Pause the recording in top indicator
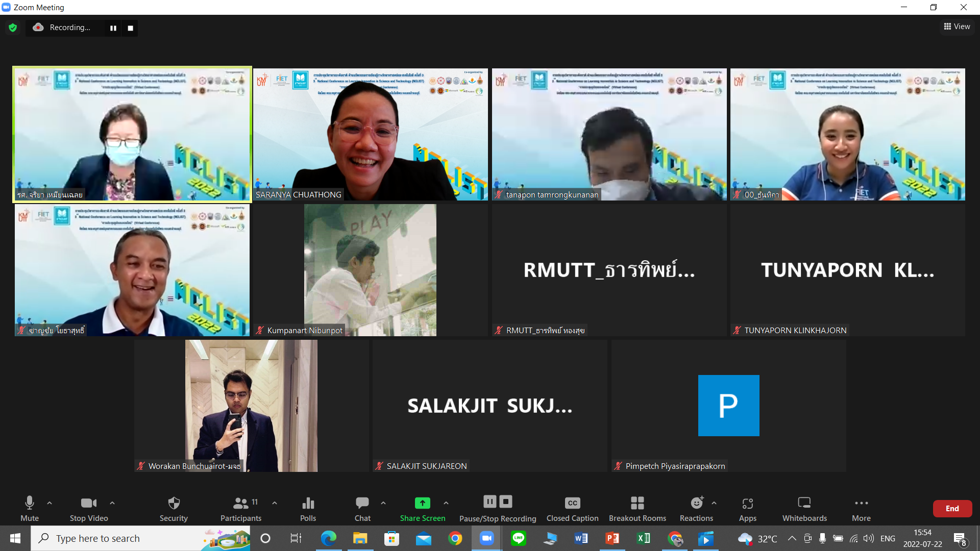 (113, 28)
